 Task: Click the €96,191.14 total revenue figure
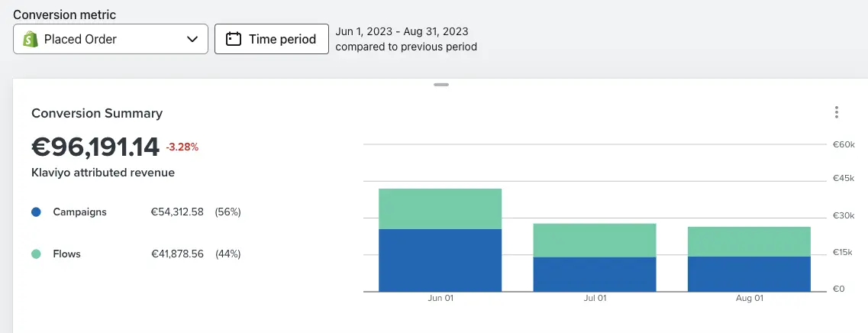point(95,146)
